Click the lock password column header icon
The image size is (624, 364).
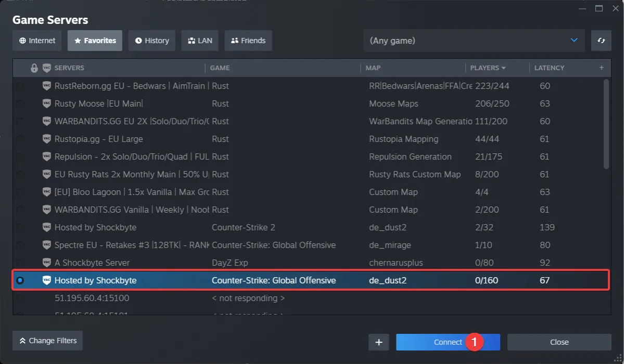coord(34,68)
